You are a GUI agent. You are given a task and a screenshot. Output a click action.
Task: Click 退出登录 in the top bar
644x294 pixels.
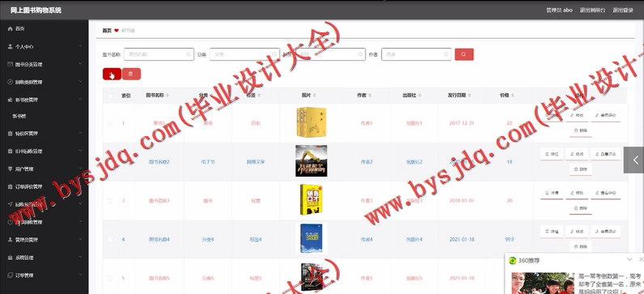click(623, 11)
